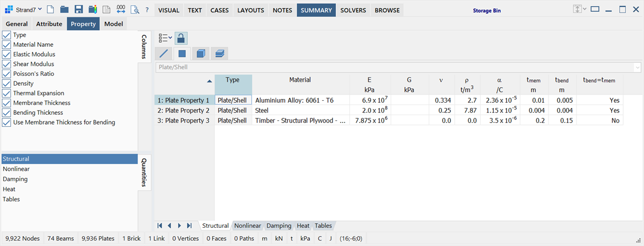The image size is (644, 246).
Task: Uncheck the Material Name checkbox
Action: (6, 45)
